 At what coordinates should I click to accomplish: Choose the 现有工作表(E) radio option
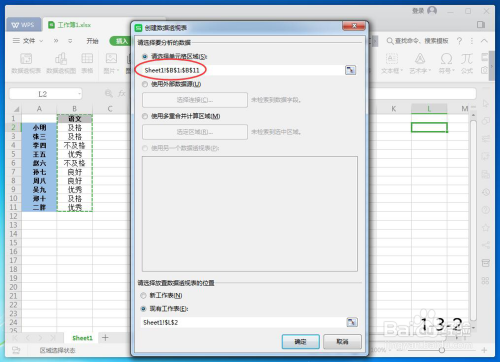click(143, 309)
